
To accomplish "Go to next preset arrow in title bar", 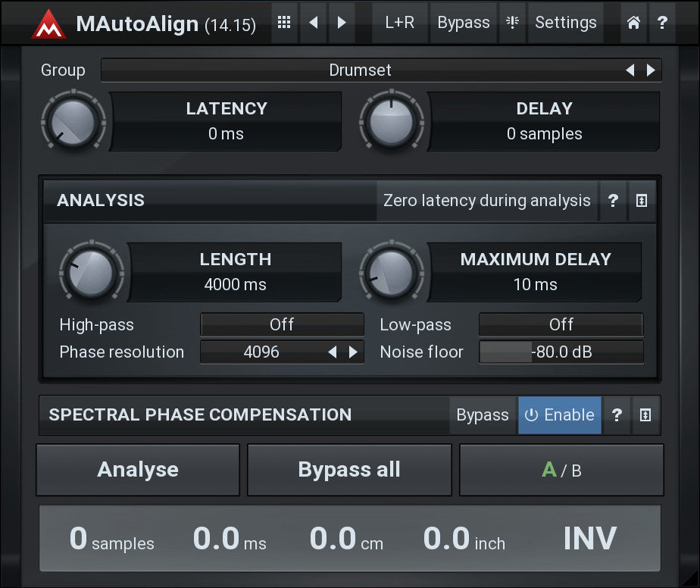I will coord(342,23).
